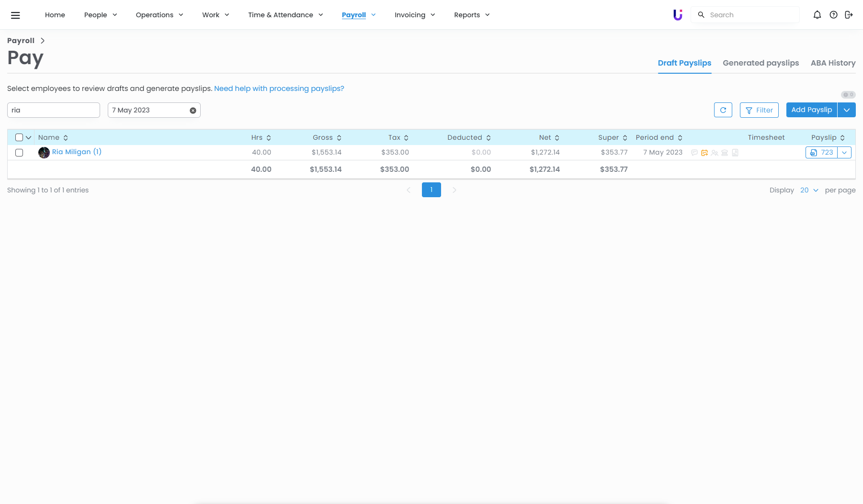Toggle the select-all checkbox in table header

tap(19, 137)
